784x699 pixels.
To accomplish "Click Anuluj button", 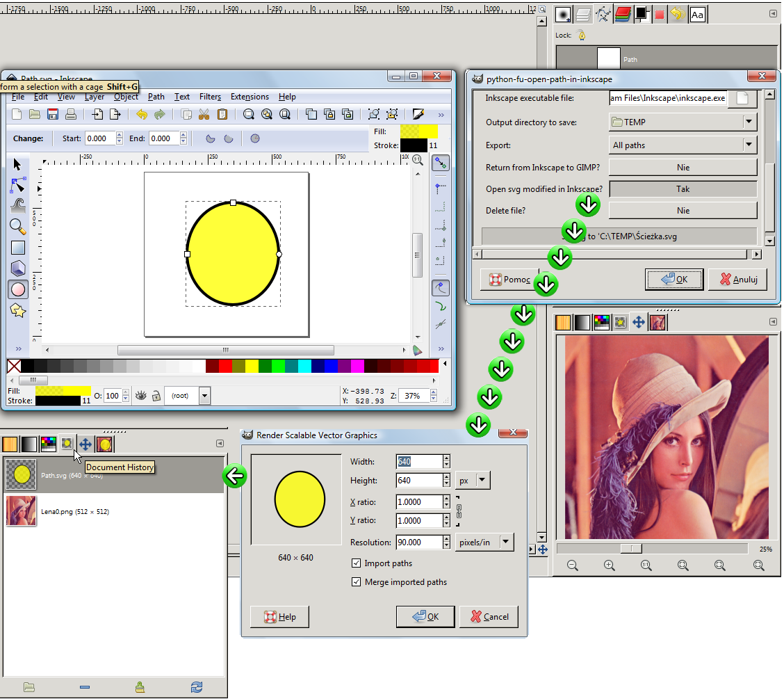I will pyautogui.click(x=739, y=279).
